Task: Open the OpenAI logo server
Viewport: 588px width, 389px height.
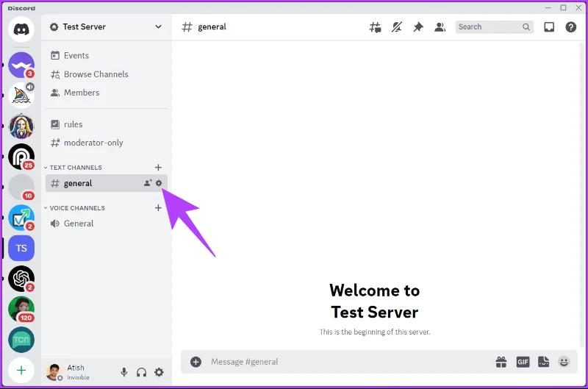Action: (21, 279)
